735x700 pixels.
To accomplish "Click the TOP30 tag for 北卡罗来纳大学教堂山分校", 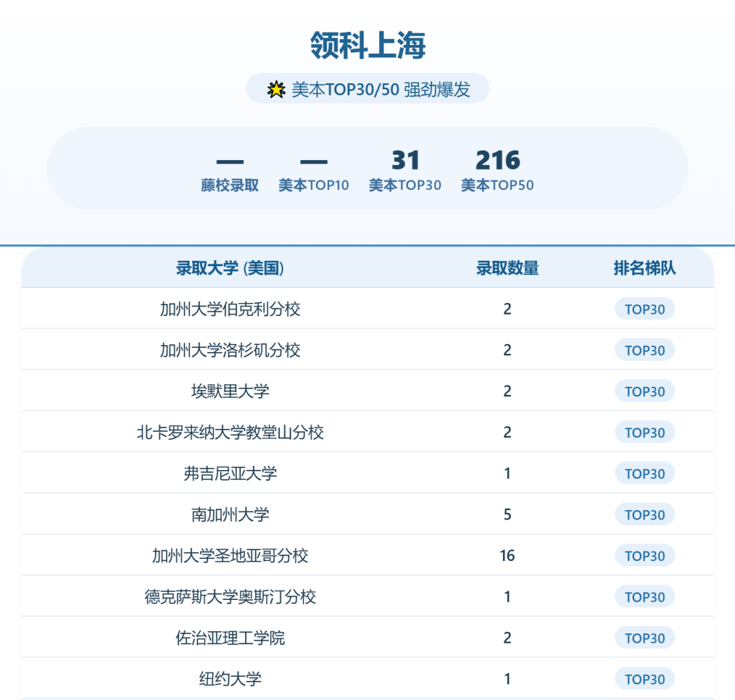I will click(x=645, y=432).
